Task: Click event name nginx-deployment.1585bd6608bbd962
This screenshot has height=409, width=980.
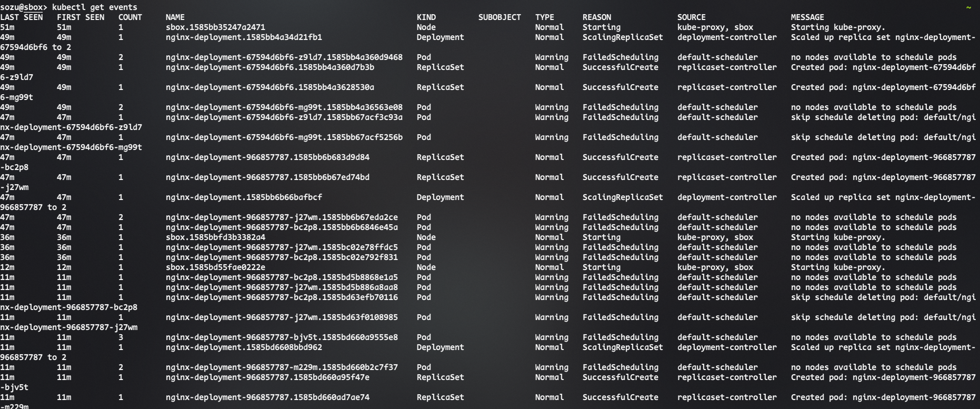Action: (x=244, y=347)
